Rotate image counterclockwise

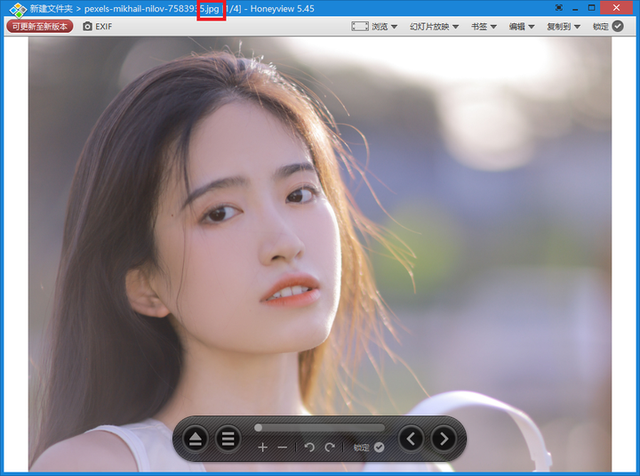pyautogui.click(x=309, y=447)
